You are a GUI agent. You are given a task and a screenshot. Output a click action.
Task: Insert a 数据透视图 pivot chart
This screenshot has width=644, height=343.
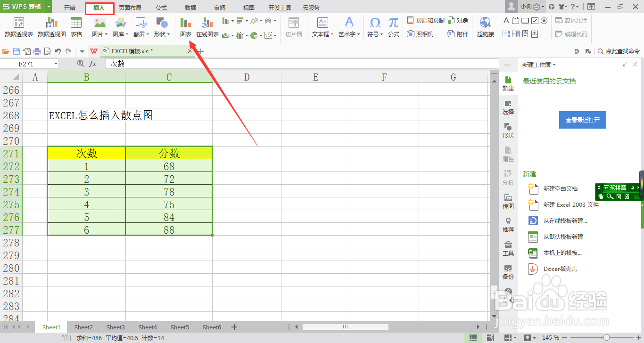[x=52, y=27]
